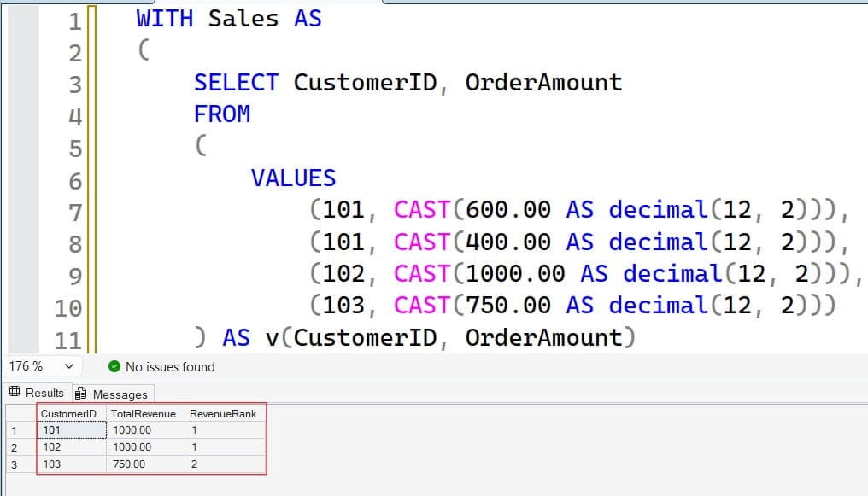868x496 pixels.
Task: Click line number 9 in the gutter
Action: [x=75, y=277]
